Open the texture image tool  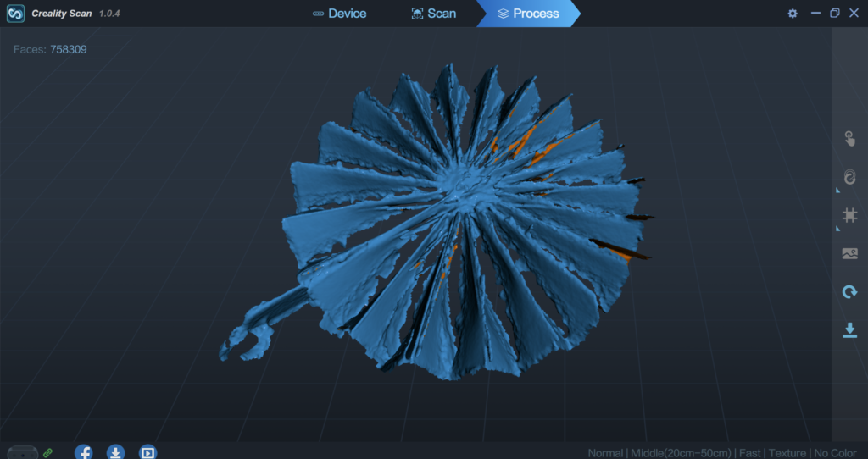pos(849,253)
